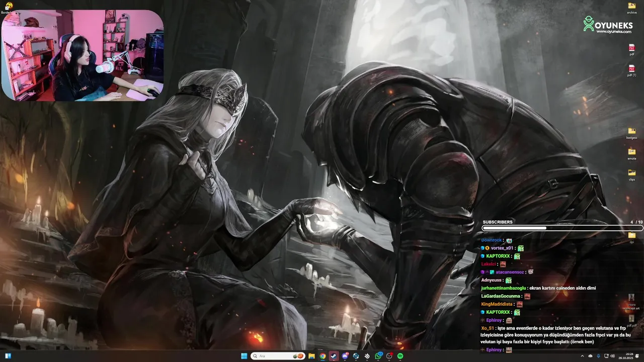644x362 pixels.
Task: Select the emote desktop folder
Action: coord(632,154)
